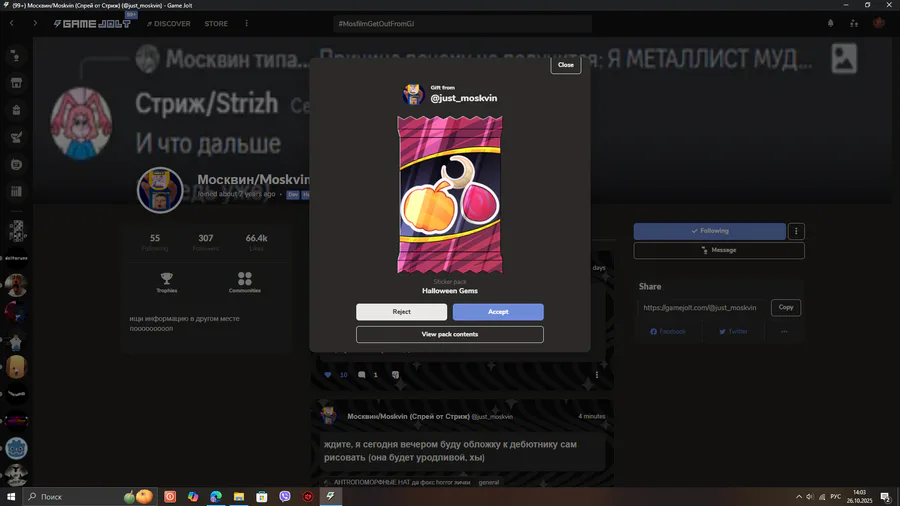Open @just_moskvin gift sender profile

pos(464,98)
